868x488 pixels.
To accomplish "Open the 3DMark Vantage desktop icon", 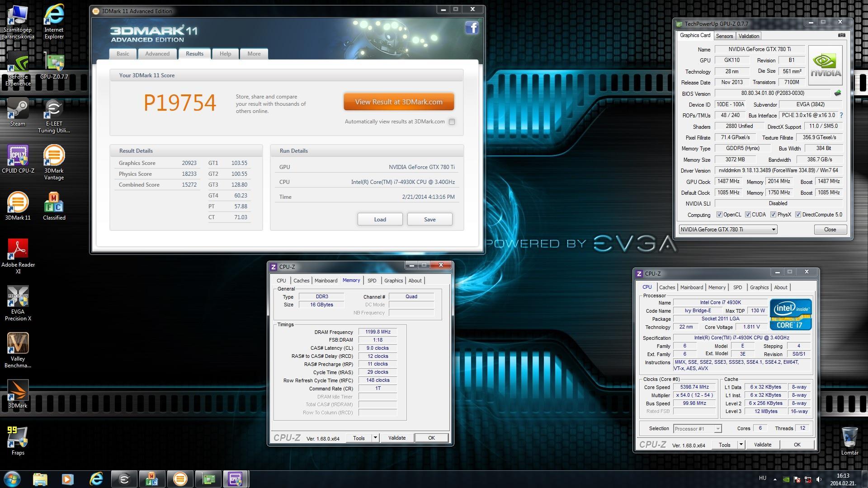I will click(54, 163).
